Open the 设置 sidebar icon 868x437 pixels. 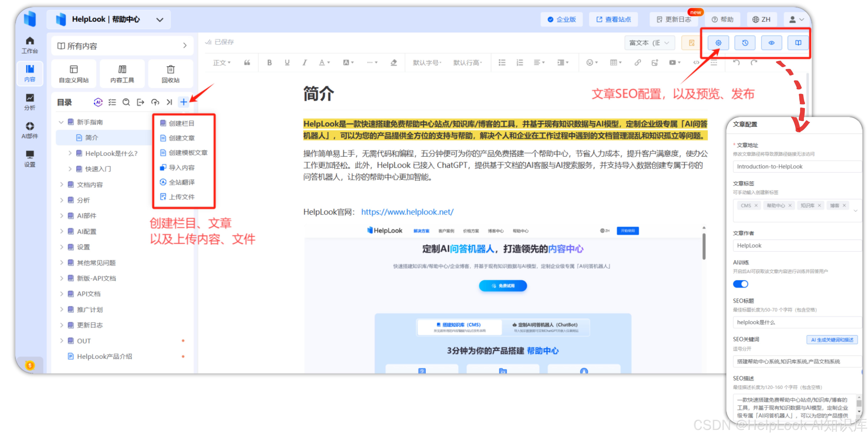coord(30,159)
